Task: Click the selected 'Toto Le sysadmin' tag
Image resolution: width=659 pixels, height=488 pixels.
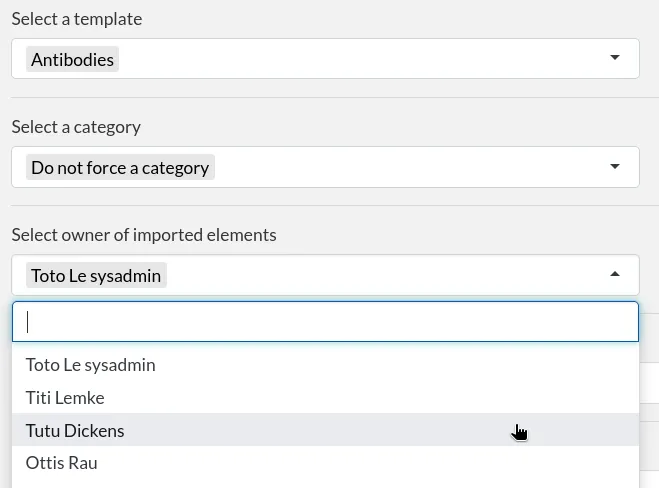Action: 96,275
